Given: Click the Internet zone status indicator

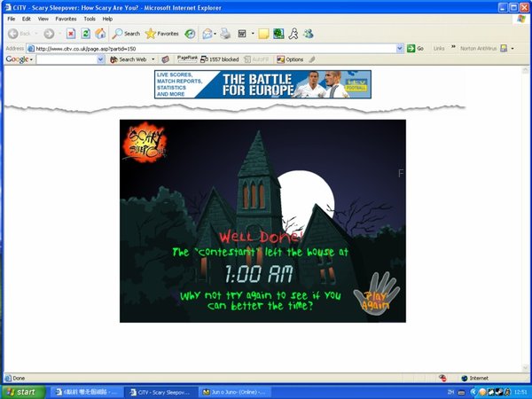Looking at the screenshot, I should (x=474, y=378).
